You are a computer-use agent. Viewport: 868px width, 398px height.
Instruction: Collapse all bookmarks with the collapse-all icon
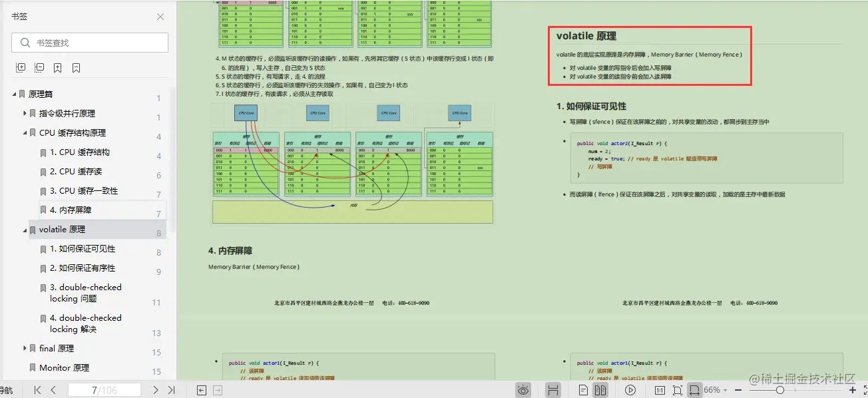pyautogui.click(x=39, y=68)
